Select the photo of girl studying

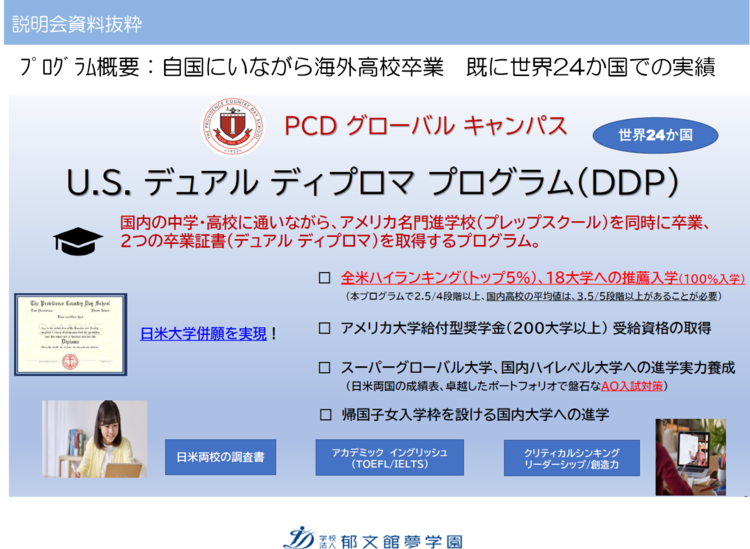coord(94,439)
